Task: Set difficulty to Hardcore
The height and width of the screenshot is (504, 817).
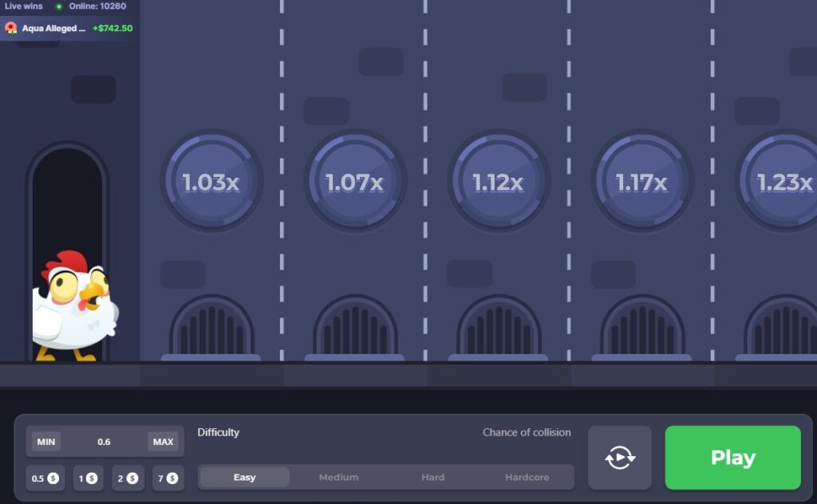Action: click(527, 478)
